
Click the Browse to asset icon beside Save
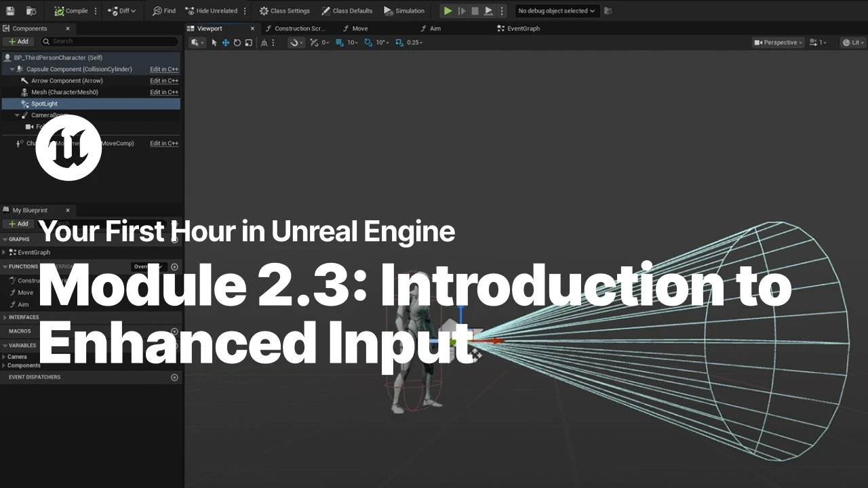coord(31,11)
